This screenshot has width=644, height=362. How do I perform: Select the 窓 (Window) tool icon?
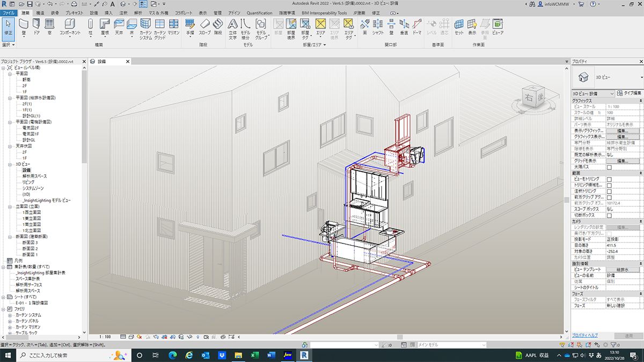coord(49,25)
